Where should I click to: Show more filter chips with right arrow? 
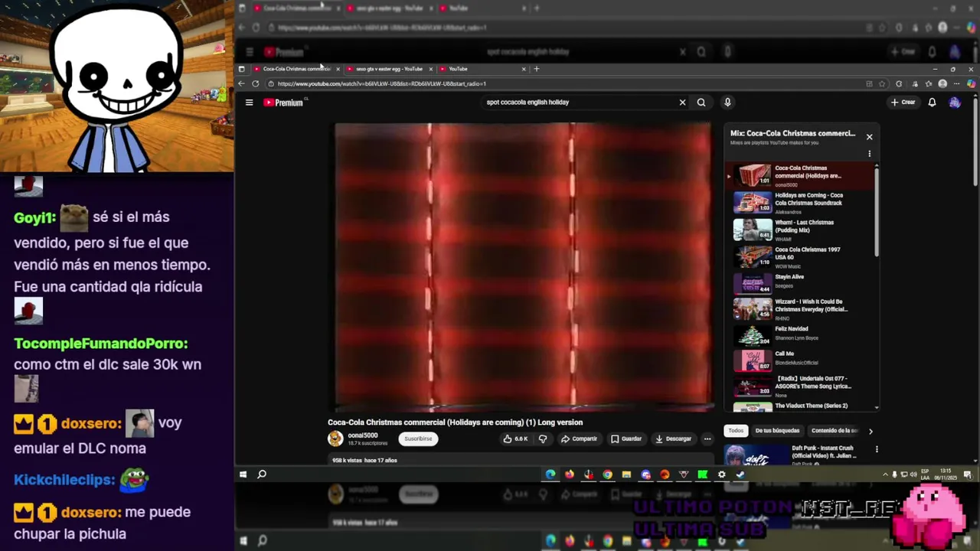871,431
